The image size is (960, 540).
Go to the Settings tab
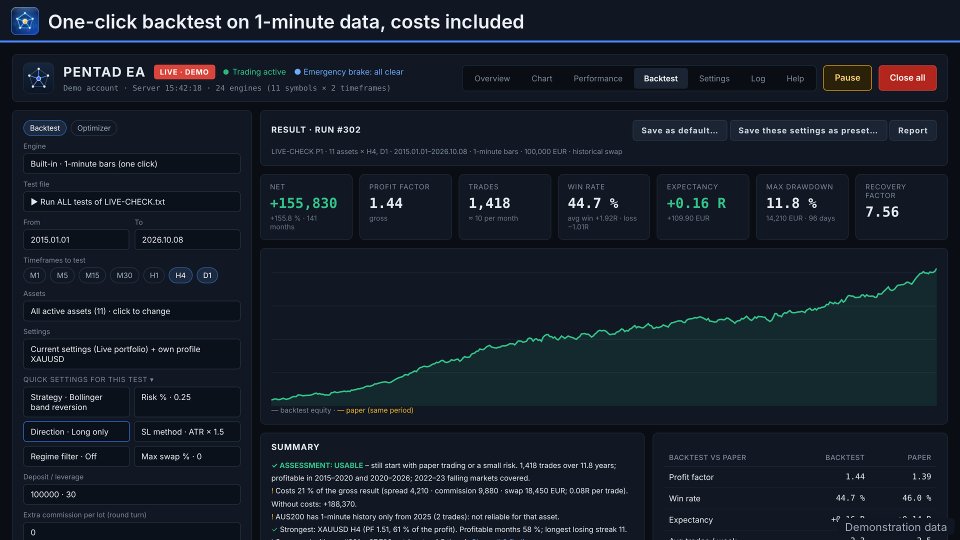pos(714,78)
